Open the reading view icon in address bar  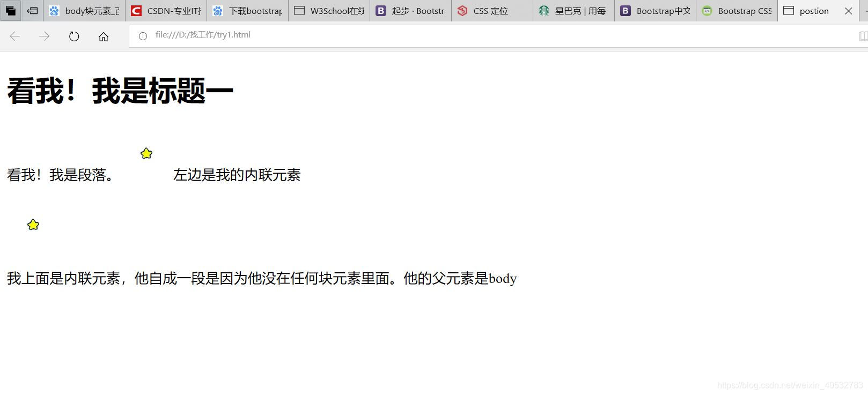[863, 36]
